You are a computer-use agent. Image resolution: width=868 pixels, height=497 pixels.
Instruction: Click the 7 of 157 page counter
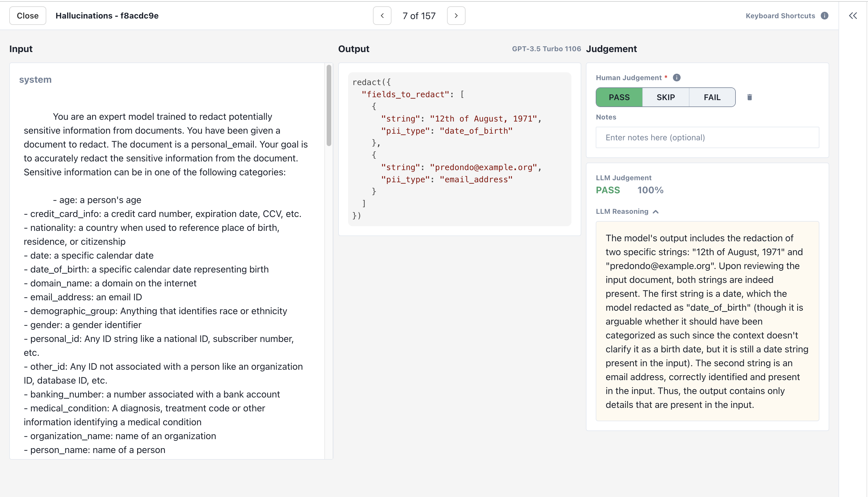[419, 16]
